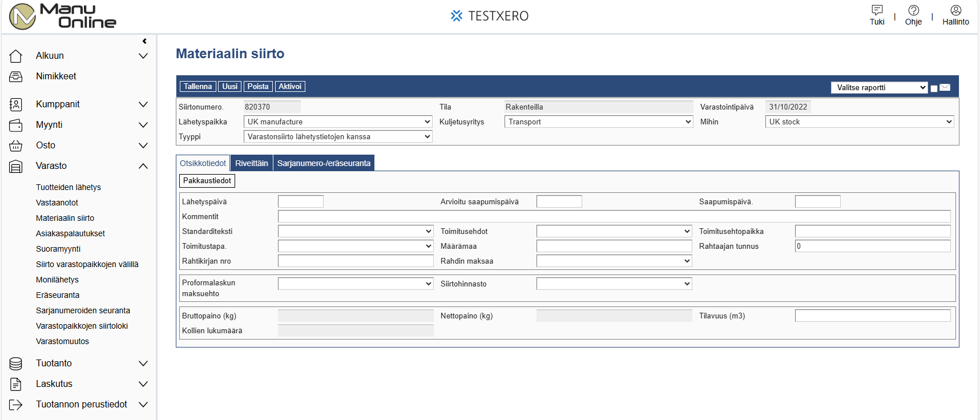
Task: Open the Hallinto user account icon
Action: 956,10
